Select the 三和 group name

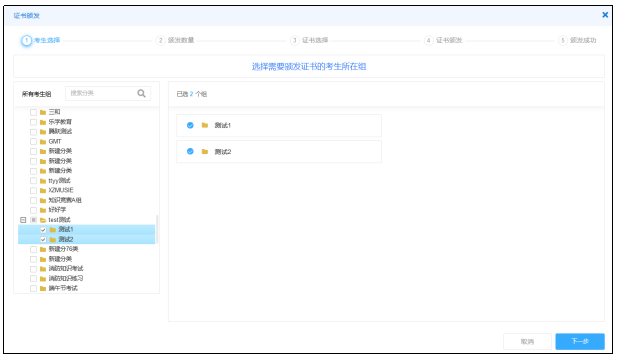click(x=54, y=112)
